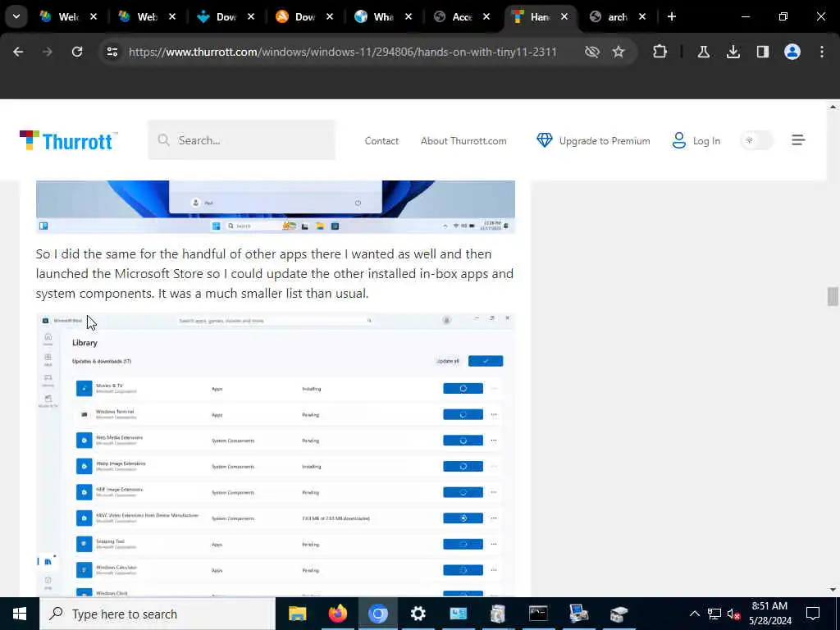Open File Explorer from the taskbar

[x=297, y=614]
